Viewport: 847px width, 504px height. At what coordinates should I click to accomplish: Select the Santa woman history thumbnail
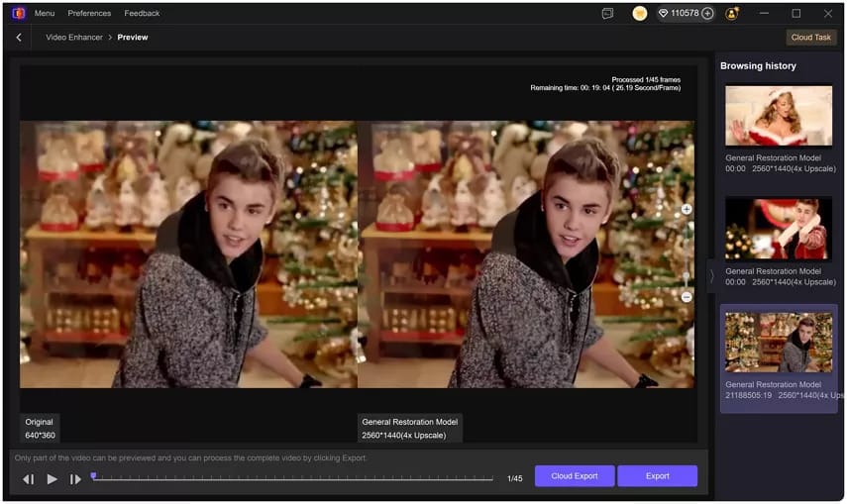tap(779, 115)
